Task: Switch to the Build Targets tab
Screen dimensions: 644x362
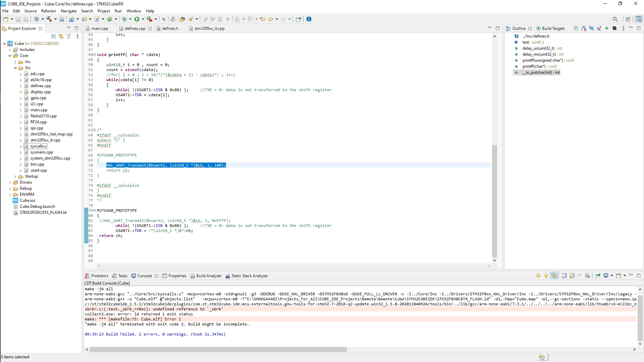Action: pos(550,28)
